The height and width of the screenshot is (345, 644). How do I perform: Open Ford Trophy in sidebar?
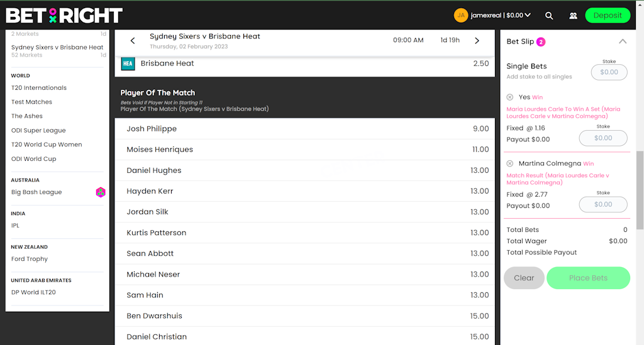[x=29, y=259]
